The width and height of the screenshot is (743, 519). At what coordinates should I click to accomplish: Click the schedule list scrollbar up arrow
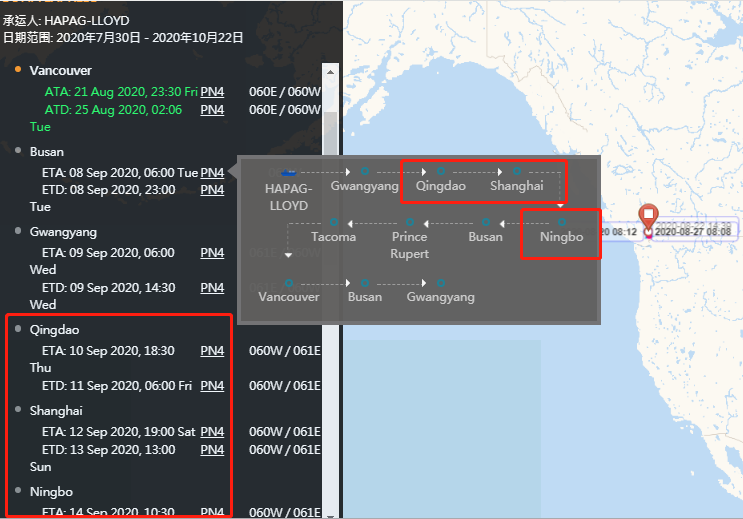[329, 72]
